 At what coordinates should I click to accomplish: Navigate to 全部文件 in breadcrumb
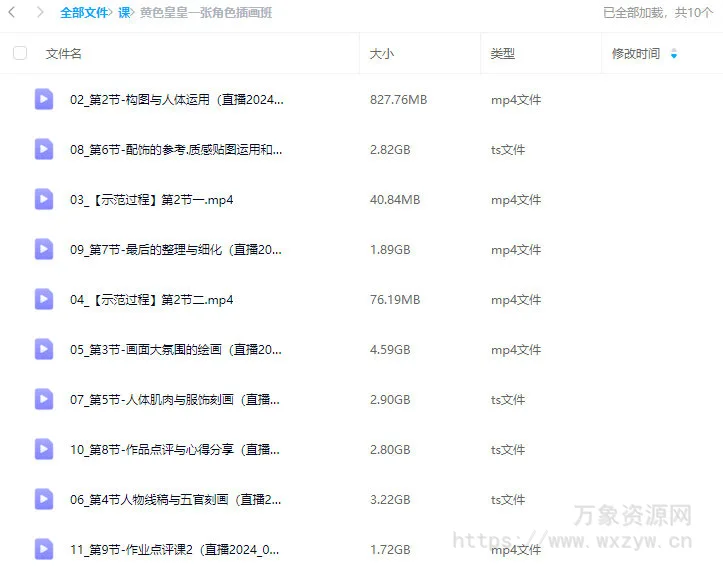(84, 13)
